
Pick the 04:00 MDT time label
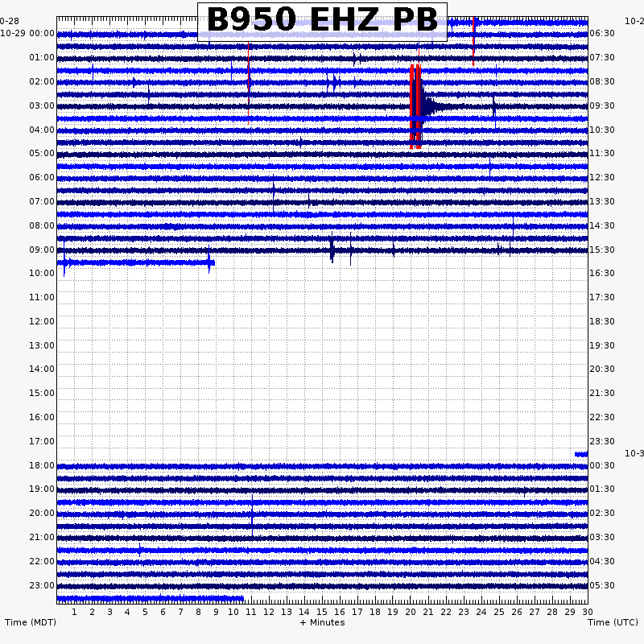pos(42,130)
